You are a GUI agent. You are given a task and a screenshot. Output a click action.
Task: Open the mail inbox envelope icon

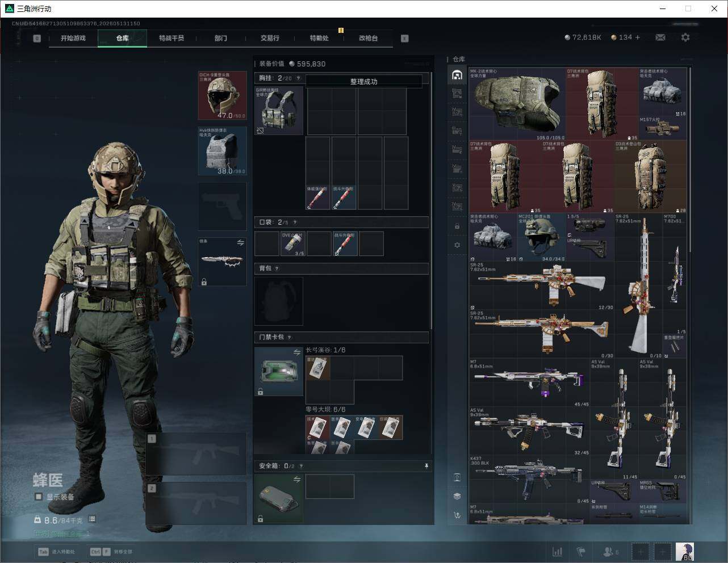click(660, 37)
